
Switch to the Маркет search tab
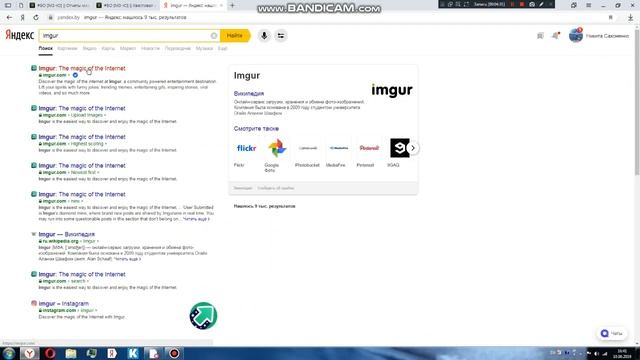tap(128, 49)
